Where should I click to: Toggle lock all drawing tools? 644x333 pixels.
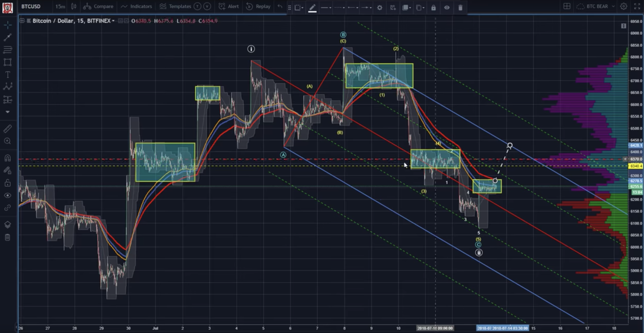point(8,183)
